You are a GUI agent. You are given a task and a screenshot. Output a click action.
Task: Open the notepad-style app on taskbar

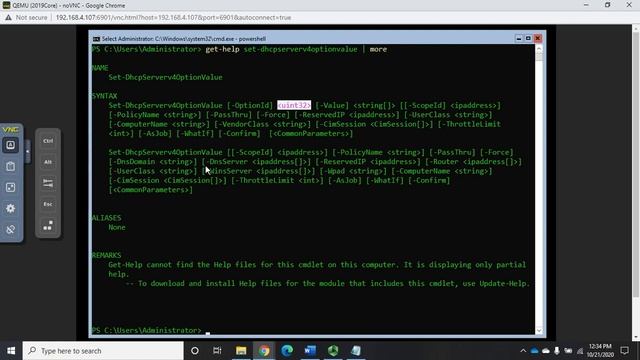tap(356, 351)
